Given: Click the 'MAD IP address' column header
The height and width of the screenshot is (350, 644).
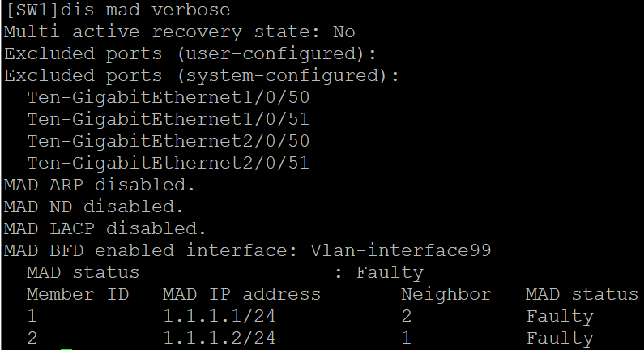Looking at the screenshot, I should pos(241,294).
